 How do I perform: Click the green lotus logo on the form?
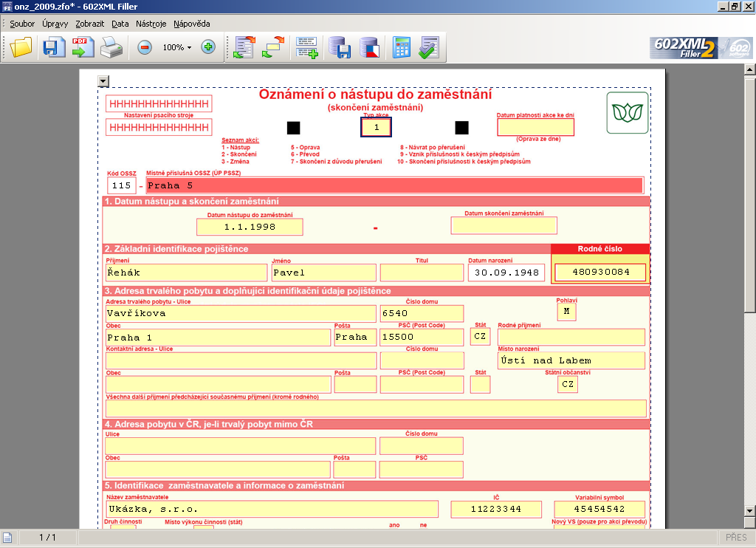click(x=628, y=113)
